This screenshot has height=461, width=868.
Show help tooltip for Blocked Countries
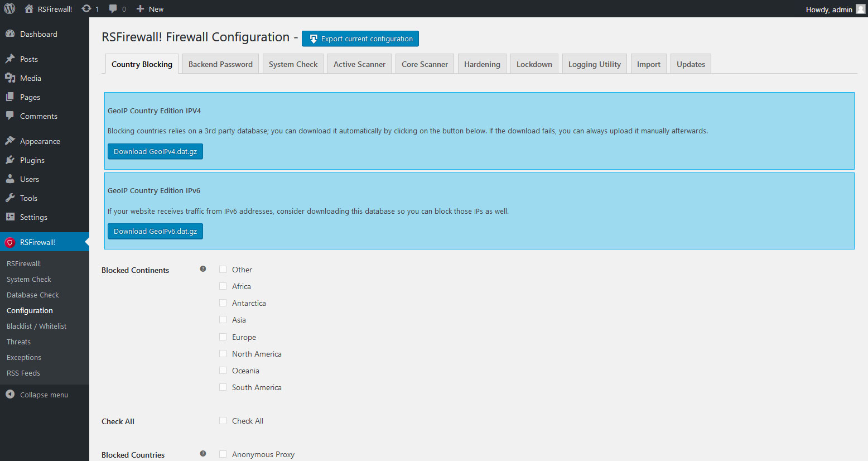tap(203, 454)
